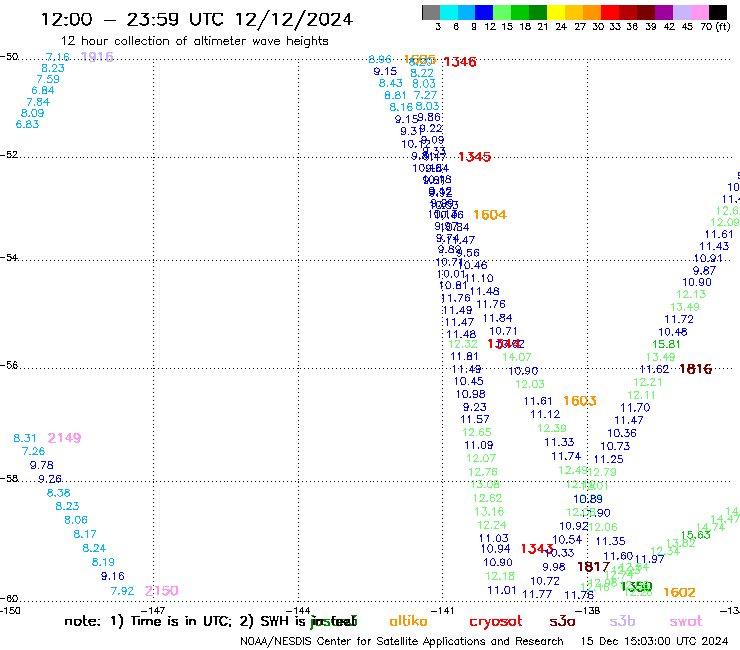Click the orange label '1602'
740x650 pixels.
tap(679, 592)
